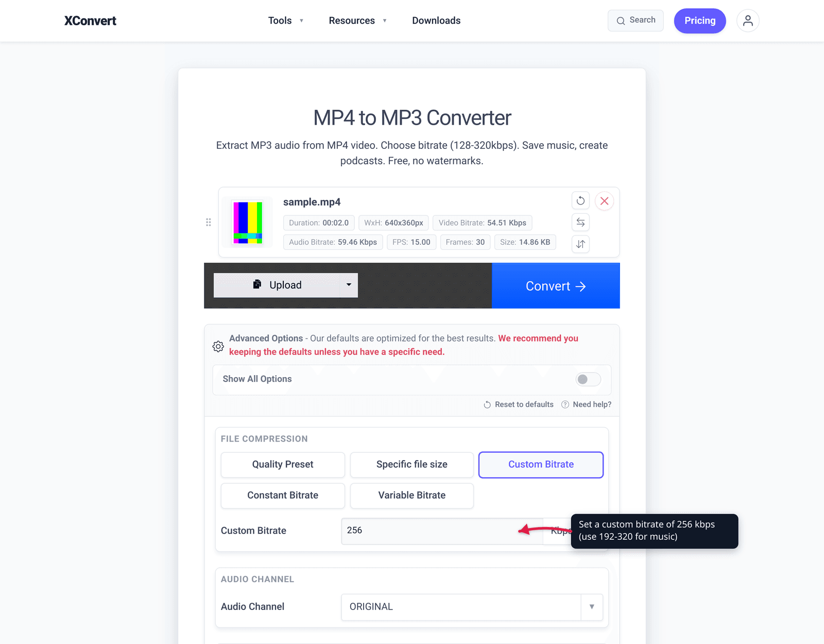Select Specific file size option
Image resolution: width=824 pixels, height=644 pixels.
coord(412,465)
